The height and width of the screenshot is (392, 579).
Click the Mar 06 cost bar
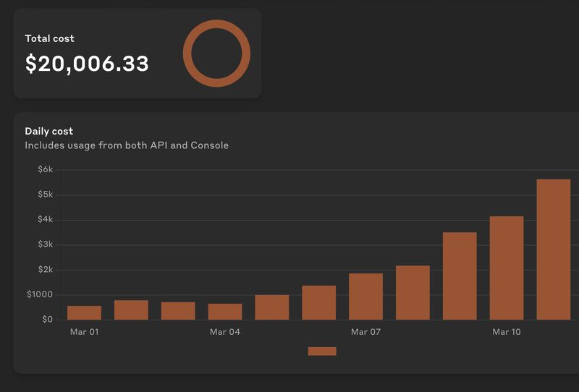[318, 302]
